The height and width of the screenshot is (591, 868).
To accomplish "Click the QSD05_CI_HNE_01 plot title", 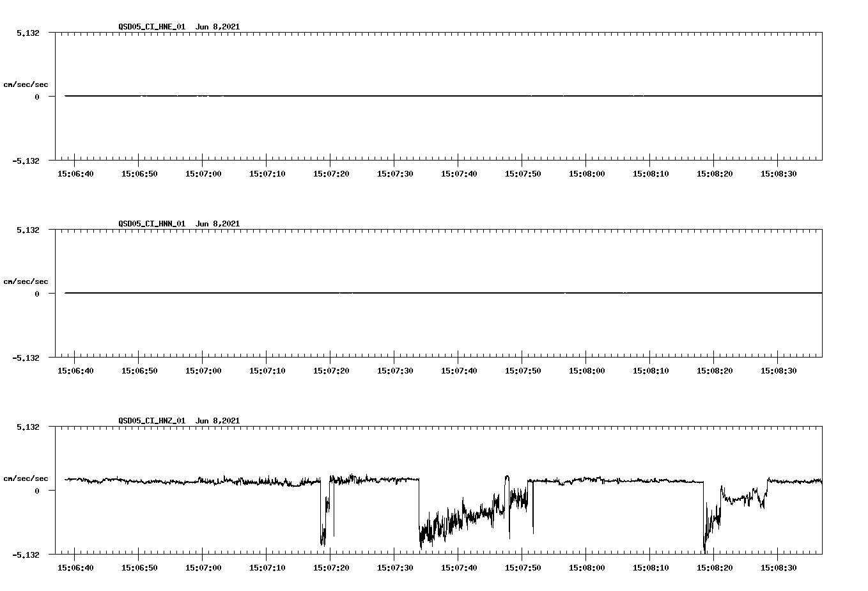I will tap(179, 27).
